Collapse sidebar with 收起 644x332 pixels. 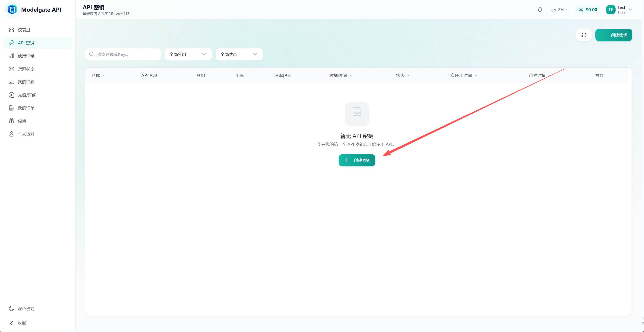[22, 323]
